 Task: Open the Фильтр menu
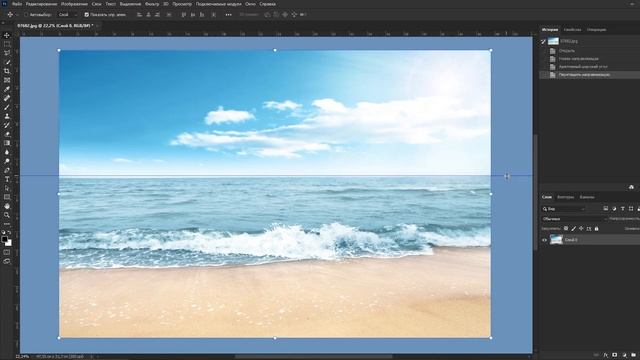152,4
